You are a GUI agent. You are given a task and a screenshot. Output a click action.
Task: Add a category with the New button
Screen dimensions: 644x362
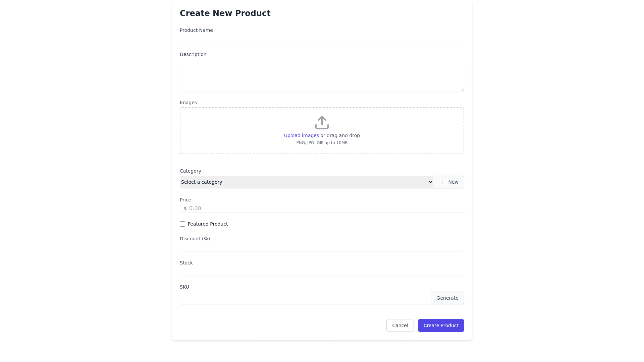click(448, 182)
